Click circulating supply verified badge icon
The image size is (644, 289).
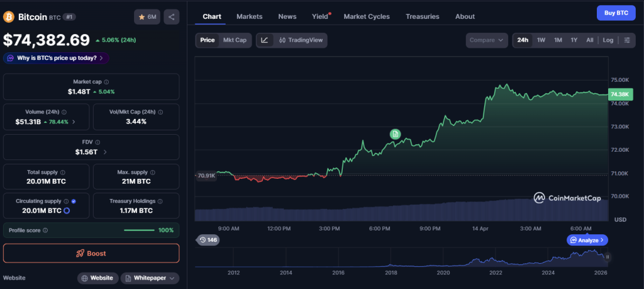point(74,201)
